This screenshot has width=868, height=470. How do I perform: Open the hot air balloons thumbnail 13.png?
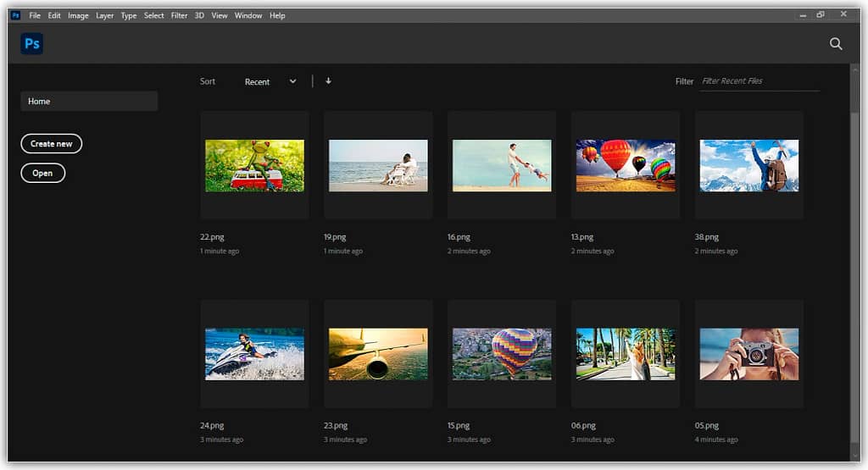[626, 165]
